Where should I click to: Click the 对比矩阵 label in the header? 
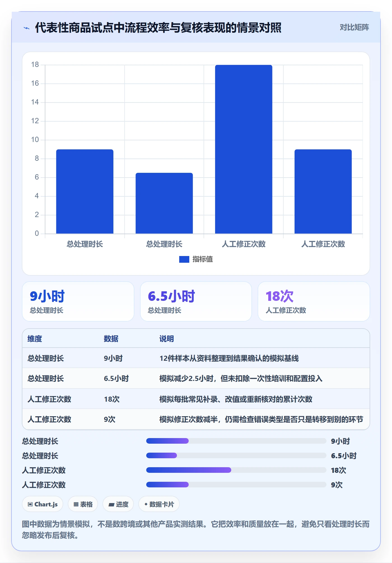pyautogui.click(x=354, y=27)
